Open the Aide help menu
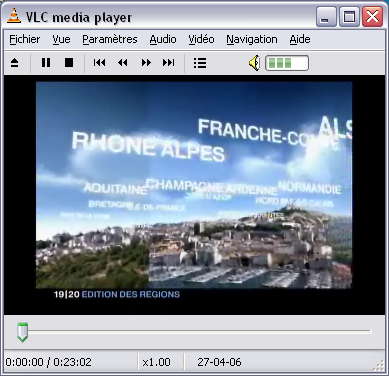 [300, 39]
